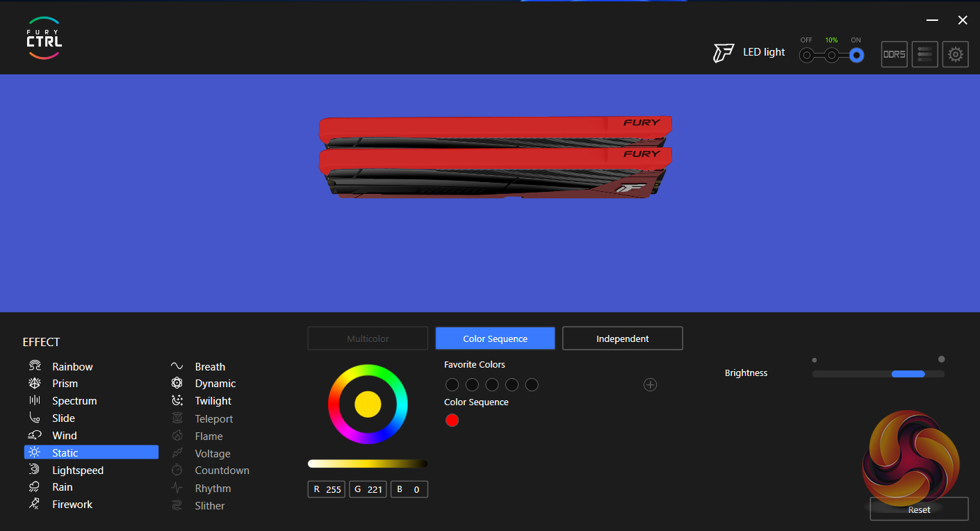Select the Firework effect icon
The height and width of the screenshot is (531, 980).
click(35, 505)
